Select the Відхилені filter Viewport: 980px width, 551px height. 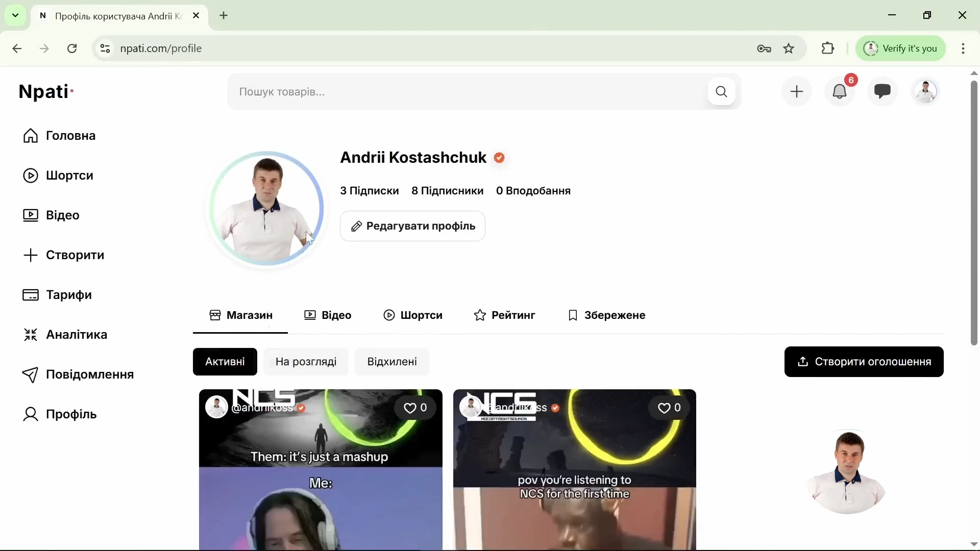(x=392, y=362)
